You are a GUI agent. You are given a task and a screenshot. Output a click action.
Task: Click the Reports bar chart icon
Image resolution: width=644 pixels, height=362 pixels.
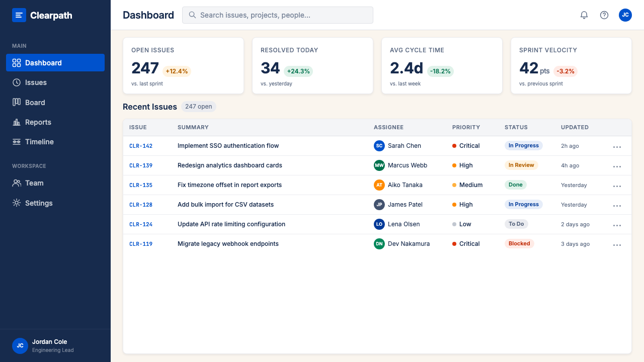click(17, 122)
